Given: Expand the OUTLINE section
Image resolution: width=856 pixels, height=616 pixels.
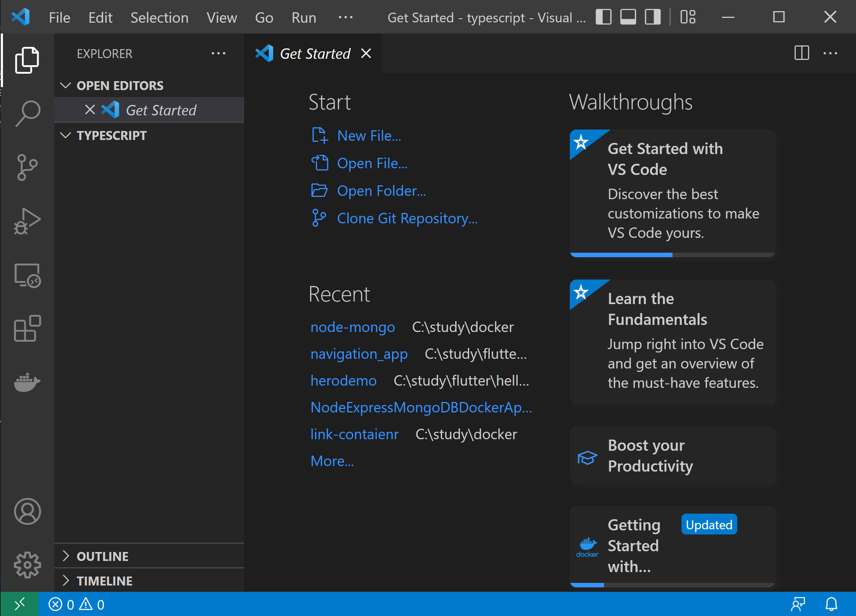Looking at the screenshot, I should pyautogui.click(x=103, y=556).
